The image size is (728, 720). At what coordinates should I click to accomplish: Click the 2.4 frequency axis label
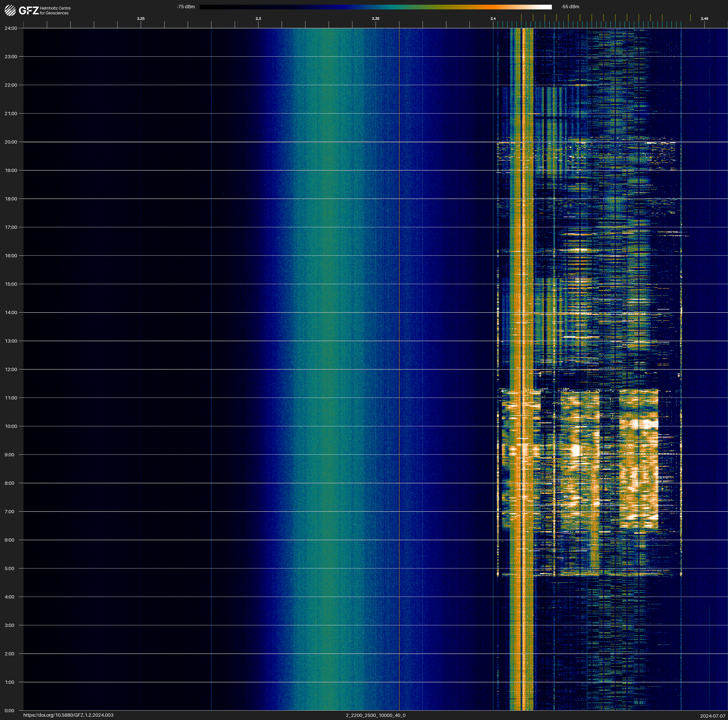[x=493, y=19]
